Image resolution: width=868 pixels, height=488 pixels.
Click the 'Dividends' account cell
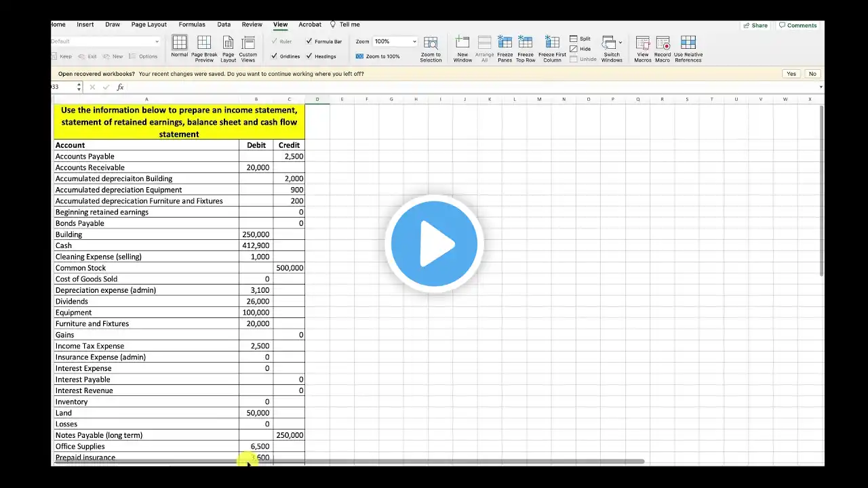pos(146,301)
